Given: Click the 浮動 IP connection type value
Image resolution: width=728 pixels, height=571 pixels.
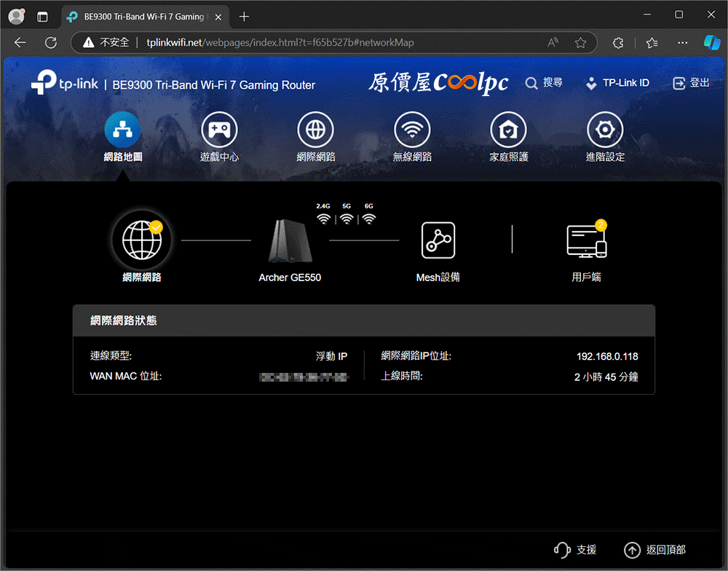Looking at the screenshot, I should click(x=331, y=356).
